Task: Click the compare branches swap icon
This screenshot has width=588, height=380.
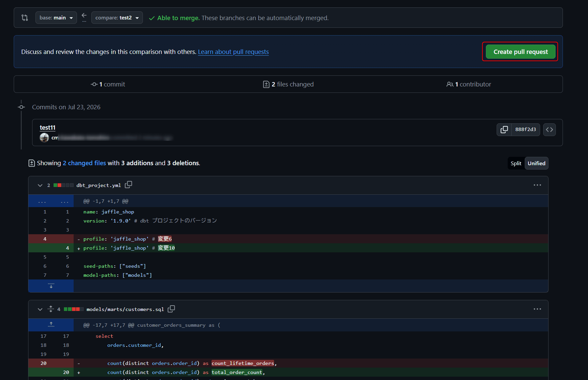Action: tap(84, 17)
